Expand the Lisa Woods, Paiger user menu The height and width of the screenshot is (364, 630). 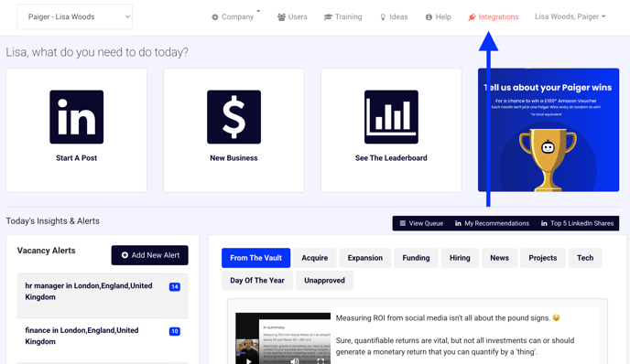(x=570, y=16)
